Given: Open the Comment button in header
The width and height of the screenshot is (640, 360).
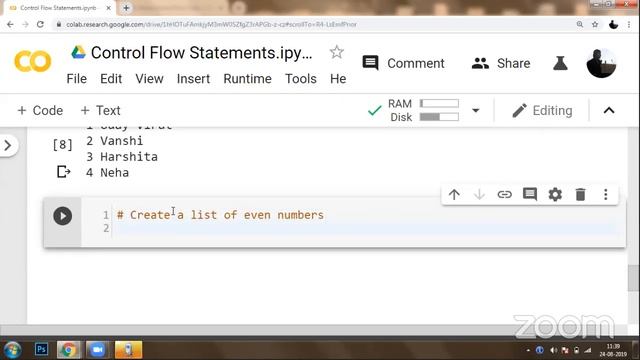Looking at the screenshot, I should (403, 63).
